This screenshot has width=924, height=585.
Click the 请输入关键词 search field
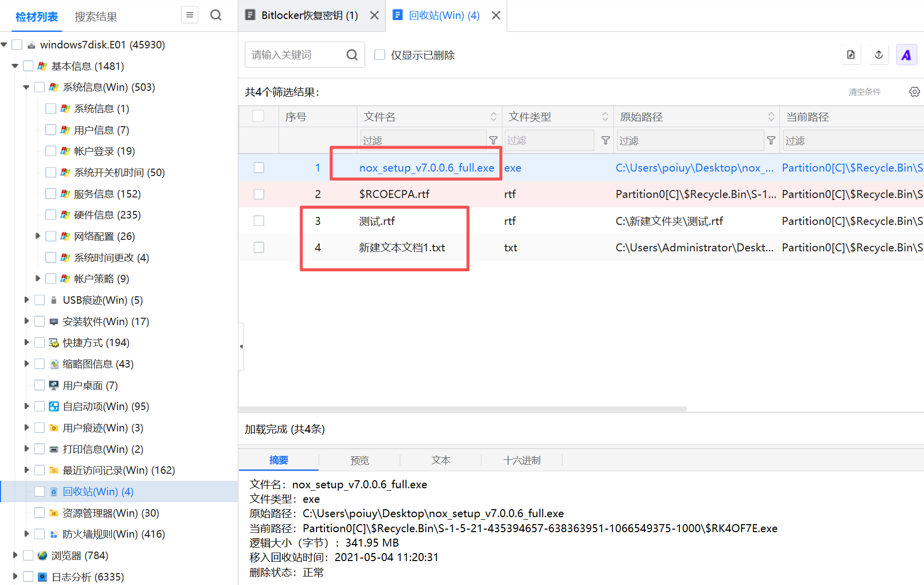pos(296,55)
